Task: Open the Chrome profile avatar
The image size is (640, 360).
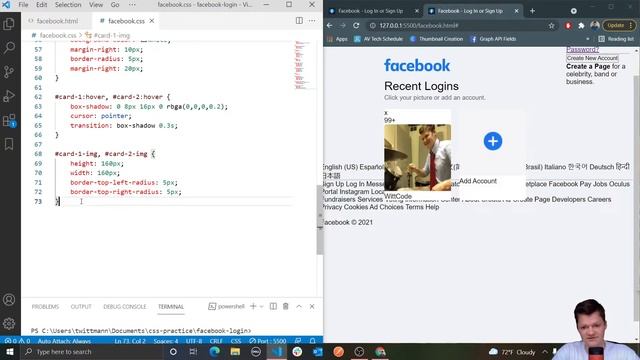Action: [595, 25]
